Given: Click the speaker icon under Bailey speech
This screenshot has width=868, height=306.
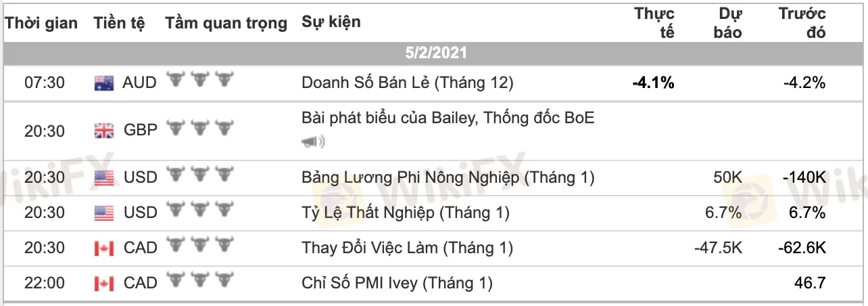Looking at the screenshot, I should 313,141.
